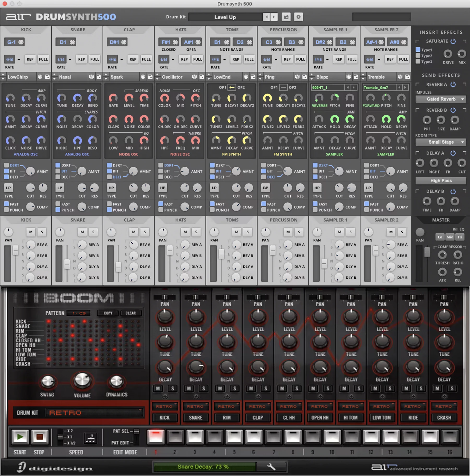Save the LowChirp kick preset

click(47, 77)
